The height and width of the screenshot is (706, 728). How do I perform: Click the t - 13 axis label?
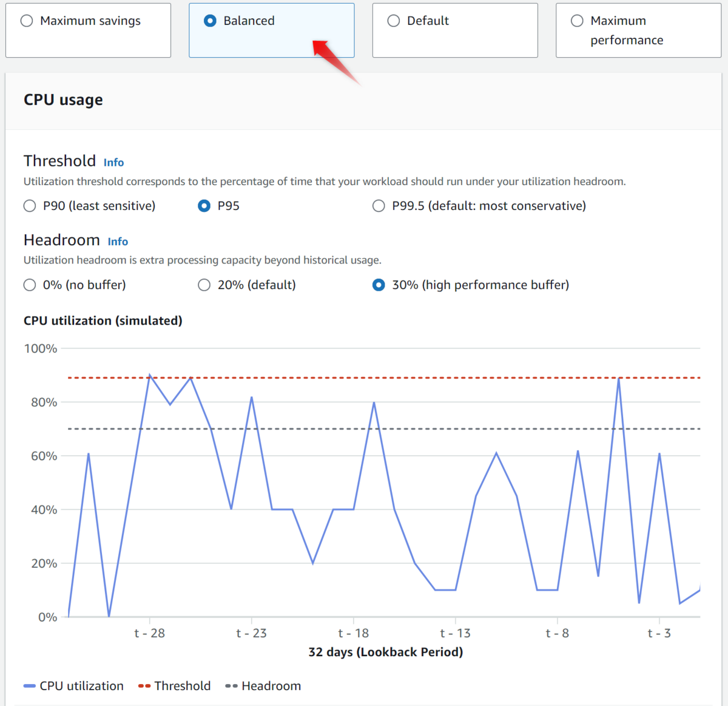click(x=455, y=633)
